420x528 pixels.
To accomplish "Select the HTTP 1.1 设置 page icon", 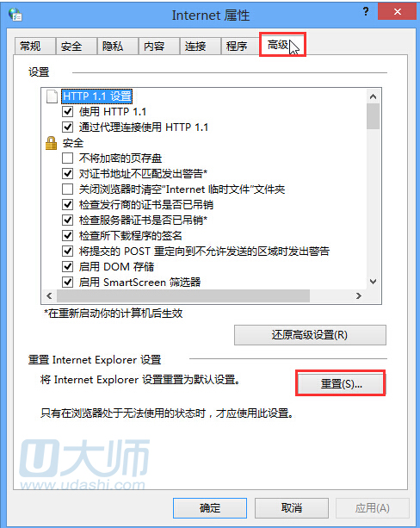I will [52, 96].
